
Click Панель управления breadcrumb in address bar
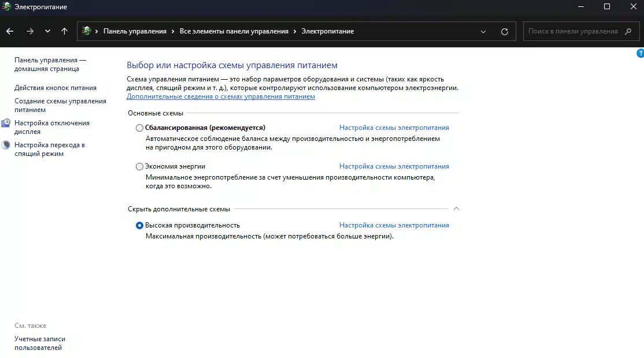coord(135,31)
